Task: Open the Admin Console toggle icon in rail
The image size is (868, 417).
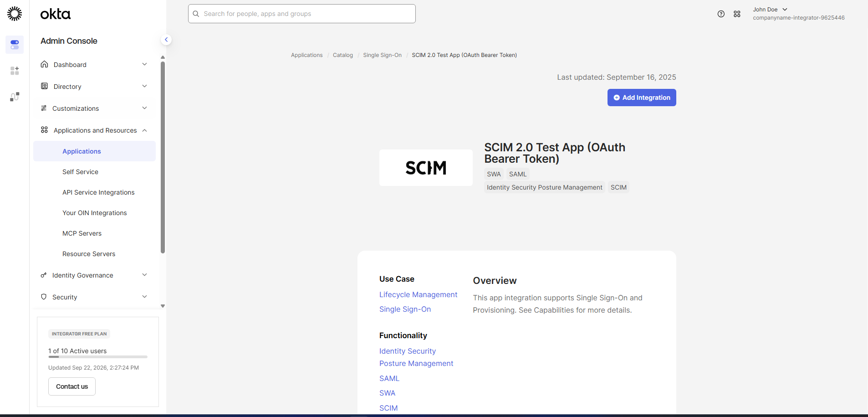Action: click(15, 45)
